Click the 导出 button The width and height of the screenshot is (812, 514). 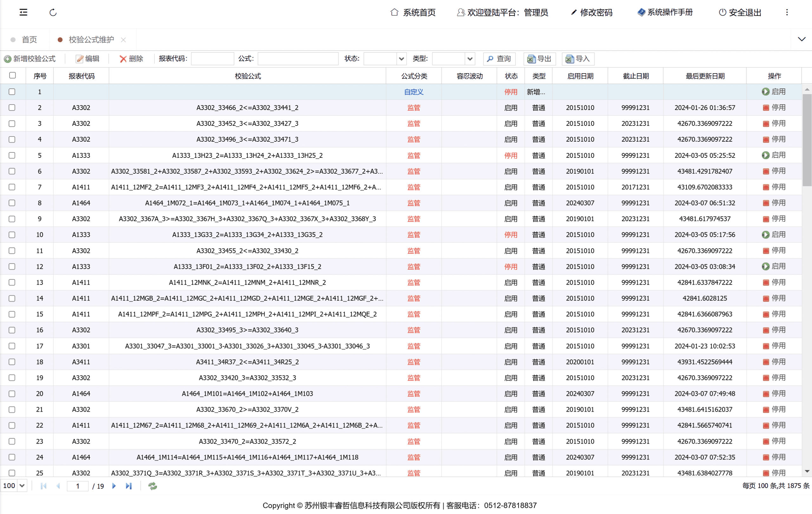[540, 59]
